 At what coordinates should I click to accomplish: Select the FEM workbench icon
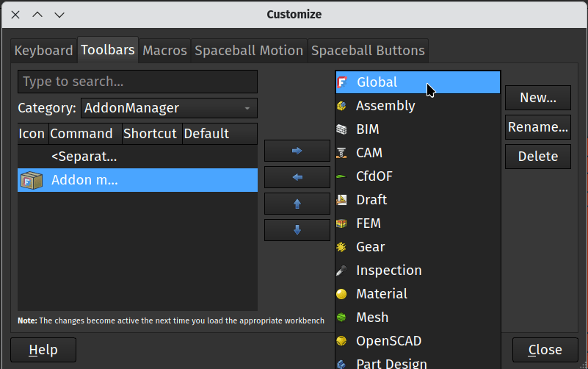(341, 223)
